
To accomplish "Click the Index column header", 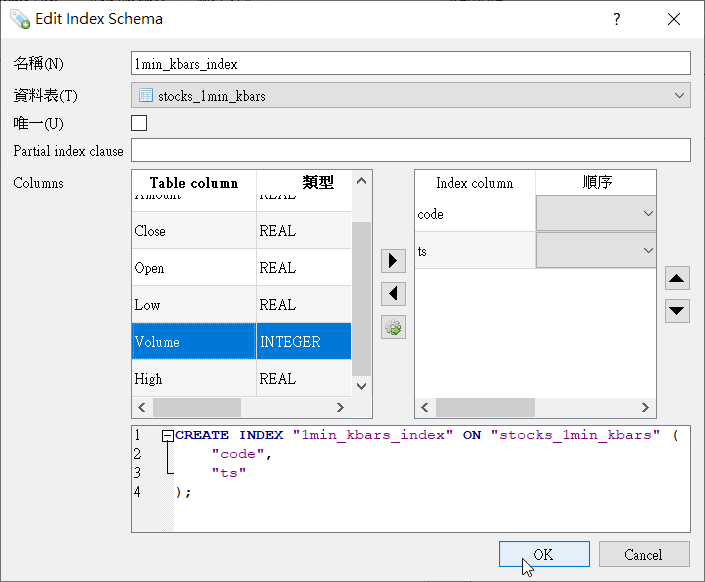I will (x=475, y=183).
